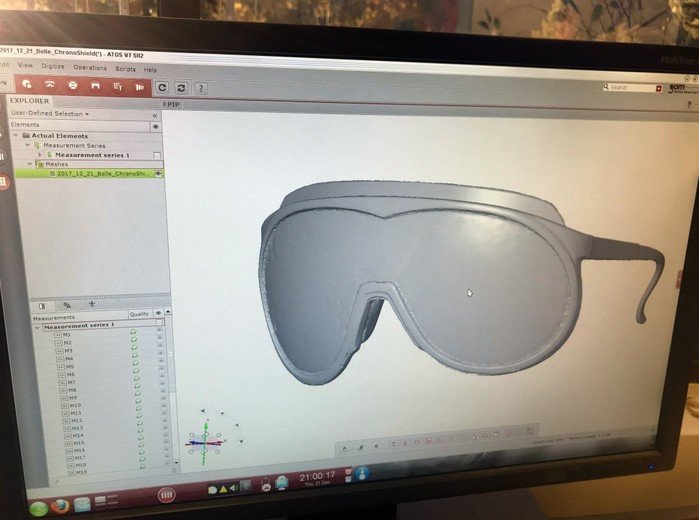Screen dimensions: 699x520
Task: Open the Operations menu
Action: (90, 68)
